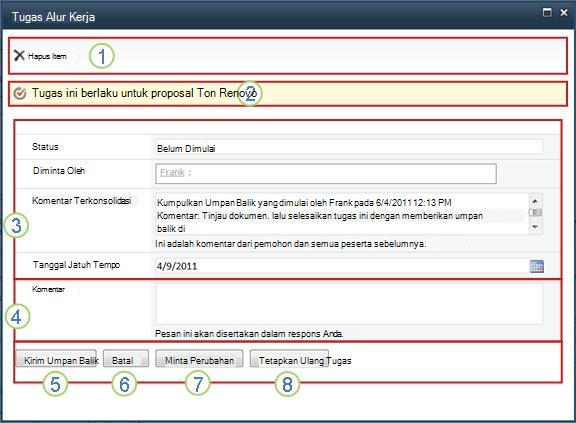Click the text 'Pesan ini akan disertakan dalam respons Anda.'
The image size is (576, 423).
pyautogui.click(x=249, y=334)
